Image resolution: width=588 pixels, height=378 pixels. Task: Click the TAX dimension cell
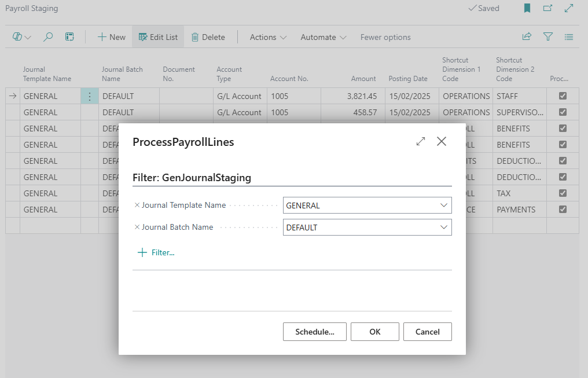click(x=520, y=193)
